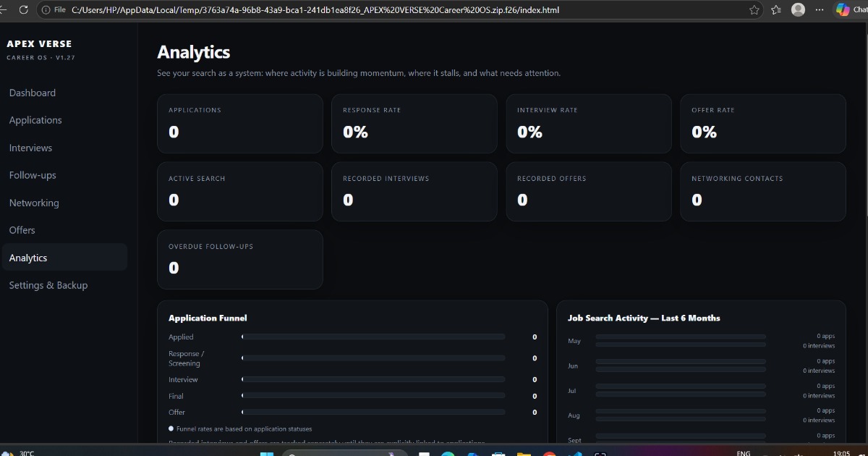Open the Interviews page
The height and width of the screenshot is (456, 868).
(30, 148)
